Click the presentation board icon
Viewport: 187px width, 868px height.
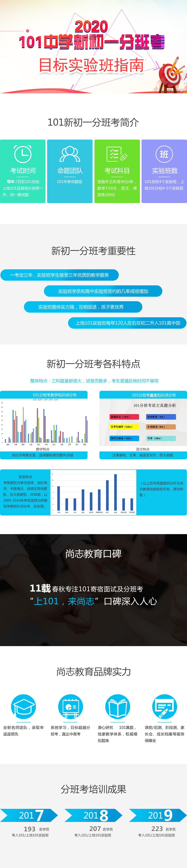70,707
